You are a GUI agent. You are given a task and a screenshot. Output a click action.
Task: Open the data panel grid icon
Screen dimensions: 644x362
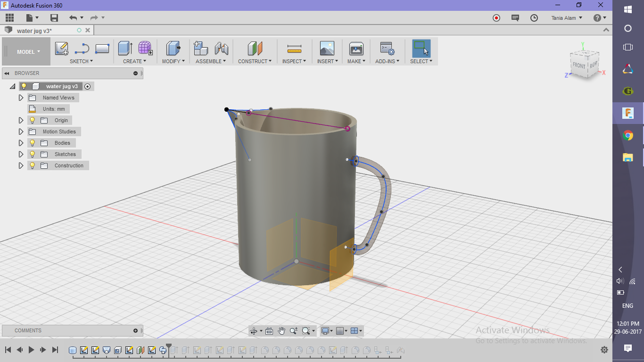10,18
